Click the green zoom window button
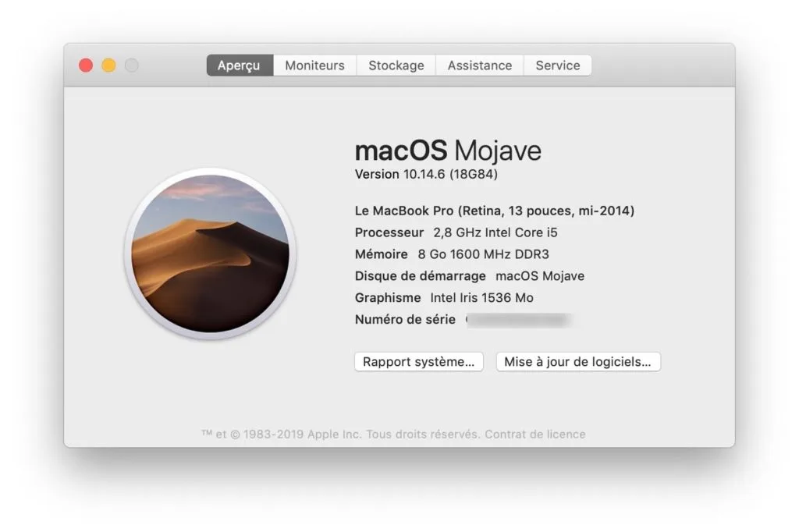799x532 pixels. click(133, 66)
